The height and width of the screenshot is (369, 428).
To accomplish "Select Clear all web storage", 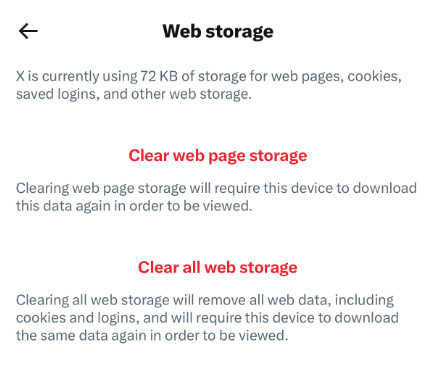I will 218,267.
